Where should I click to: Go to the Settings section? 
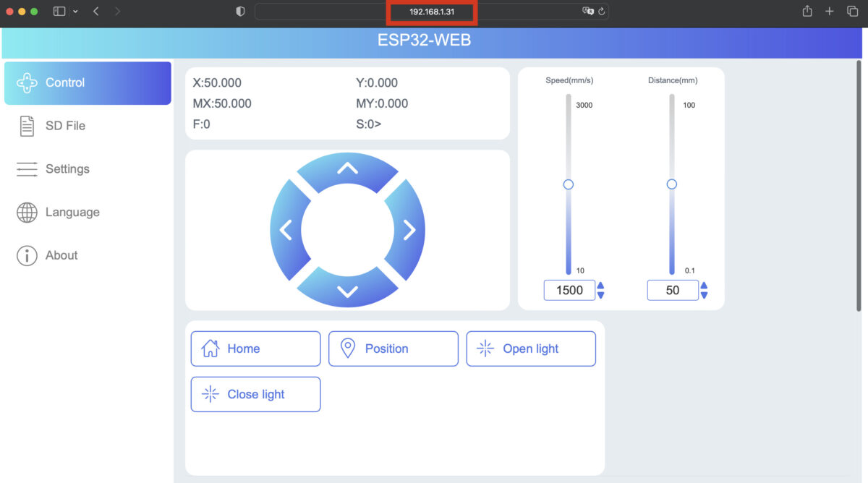(x=67, y=169)
